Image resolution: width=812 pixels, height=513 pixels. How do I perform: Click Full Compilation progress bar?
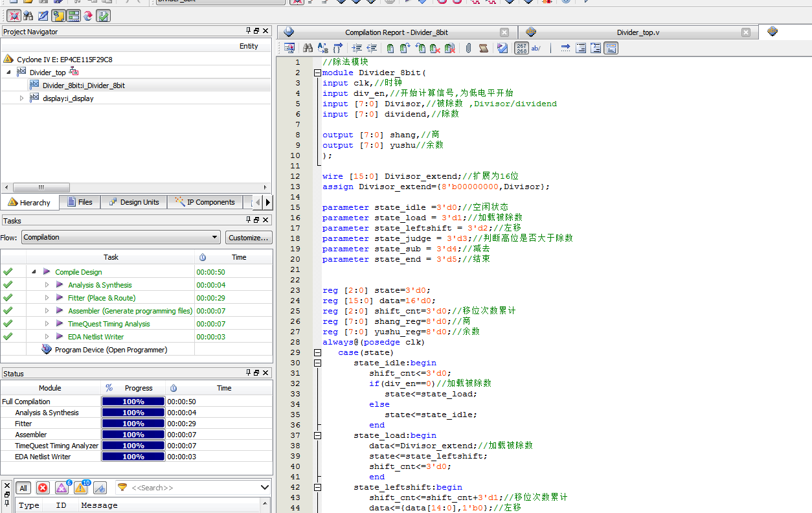tap(133, 402)
